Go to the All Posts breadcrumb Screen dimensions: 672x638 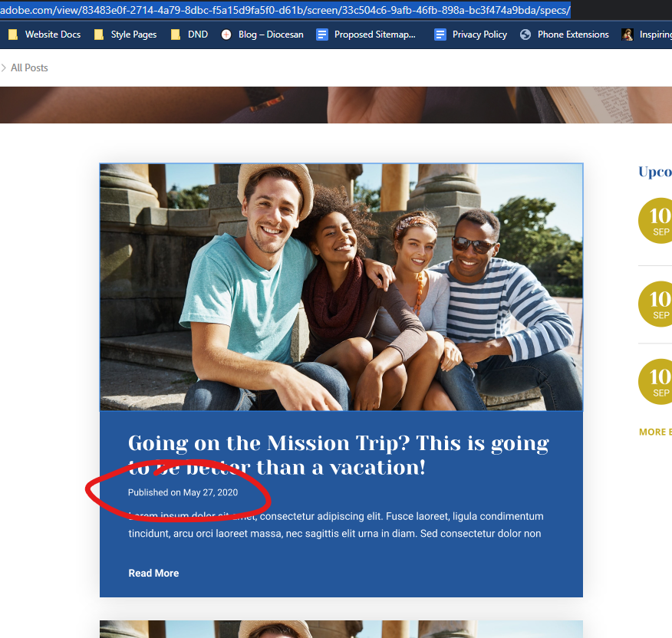[29, 68]
